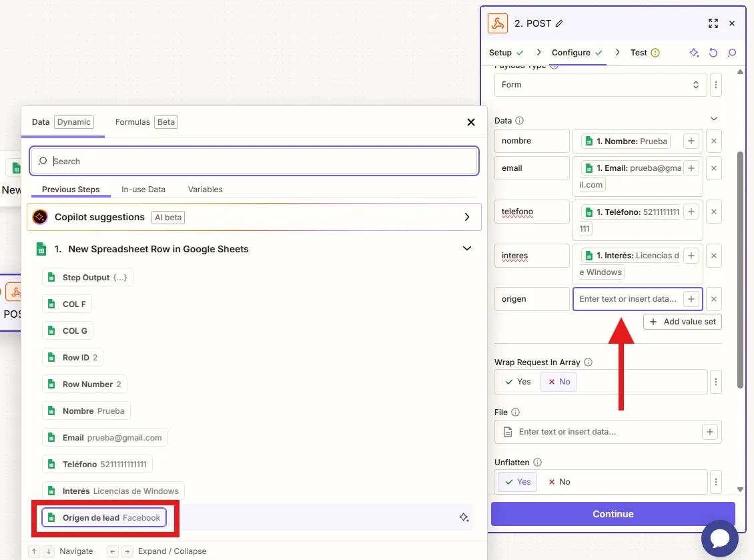
Task: Click the search magnifier icon in step header
Action: (x=732, y=53)
